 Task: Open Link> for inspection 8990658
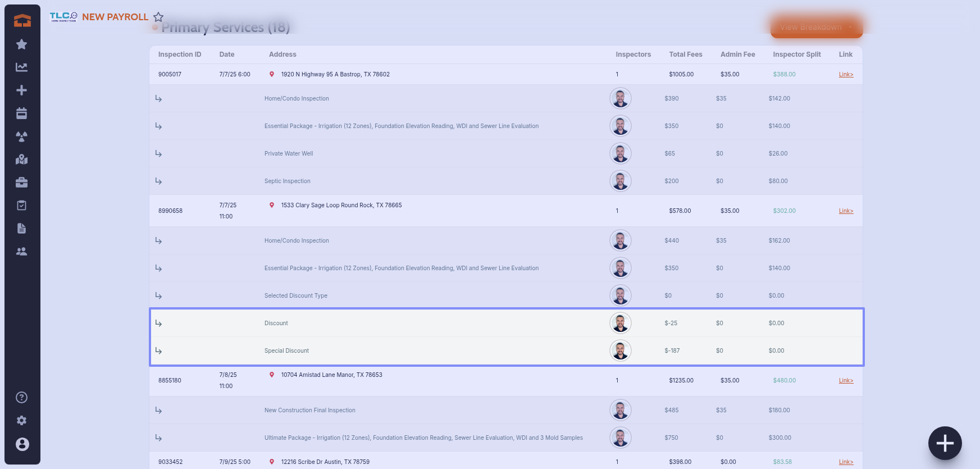tap(846, 211)
